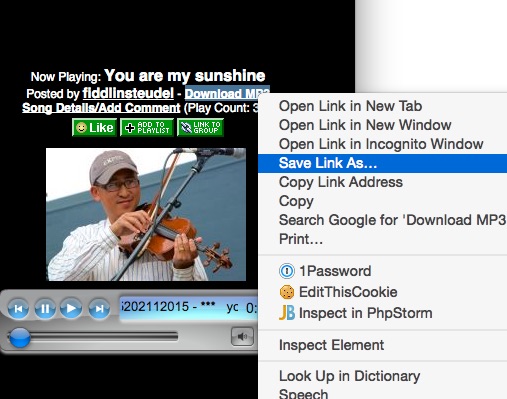
Task: Click the blue seek slider knob
Action: [19, 338]
